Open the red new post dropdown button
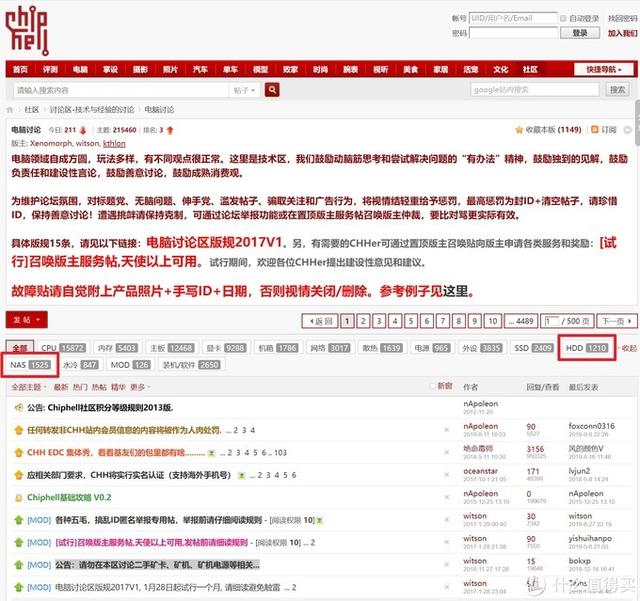 click(x=27, y=320)
